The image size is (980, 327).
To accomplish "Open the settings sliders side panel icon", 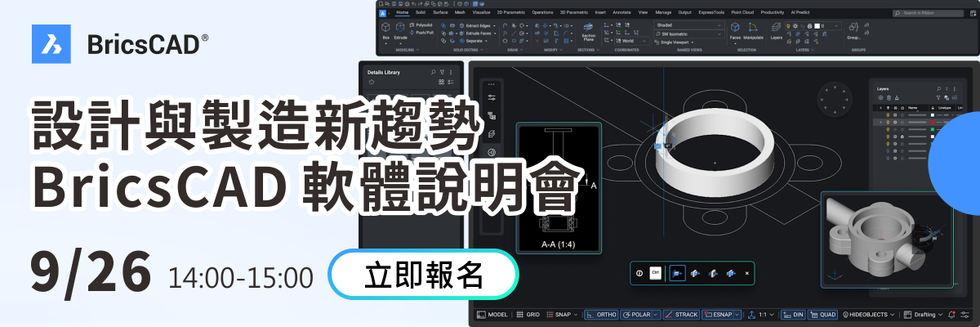I will 491,97.
